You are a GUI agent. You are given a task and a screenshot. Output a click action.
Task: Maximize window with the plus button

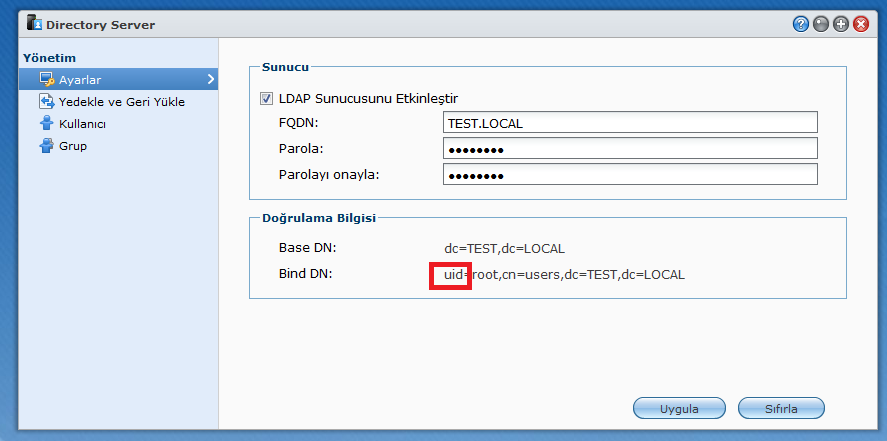[x=841, y=24]
